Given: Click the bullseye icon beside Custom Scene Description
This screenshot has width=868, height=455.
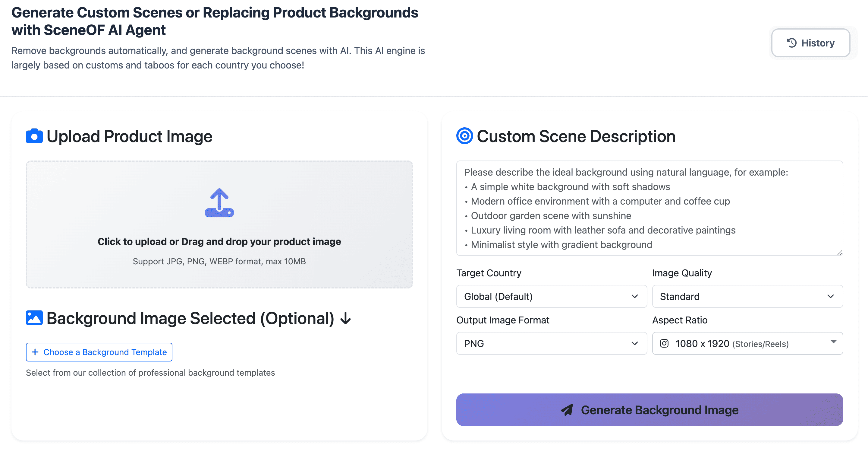Looking at the screenshot, I should [x=465, y=136].
